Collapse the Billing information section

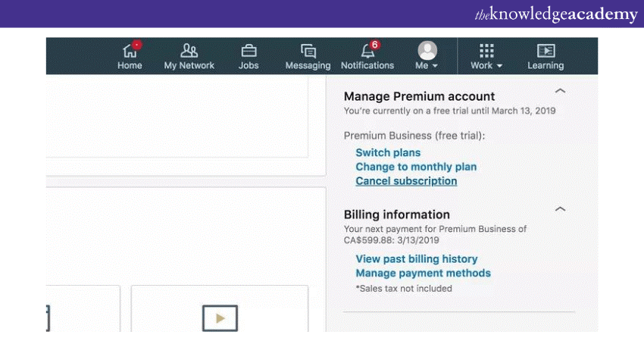point(560,209)
